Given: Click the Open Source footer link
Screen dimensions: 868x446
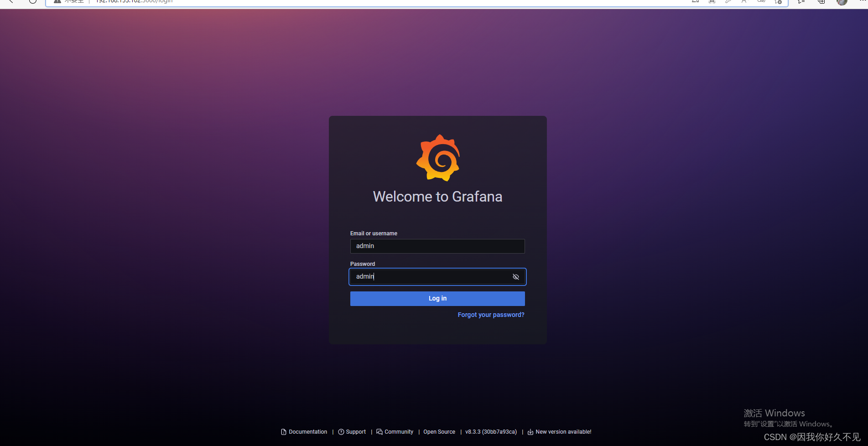Looking at the screenshot, I should coord(439,431).
